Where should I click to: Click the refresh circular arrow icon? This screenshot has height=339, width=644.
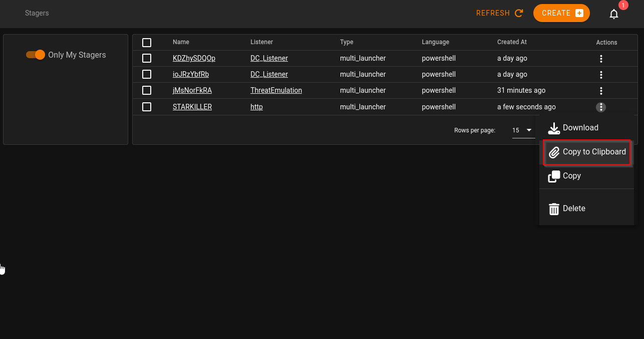pyautogui.click(x=519, y=13)
